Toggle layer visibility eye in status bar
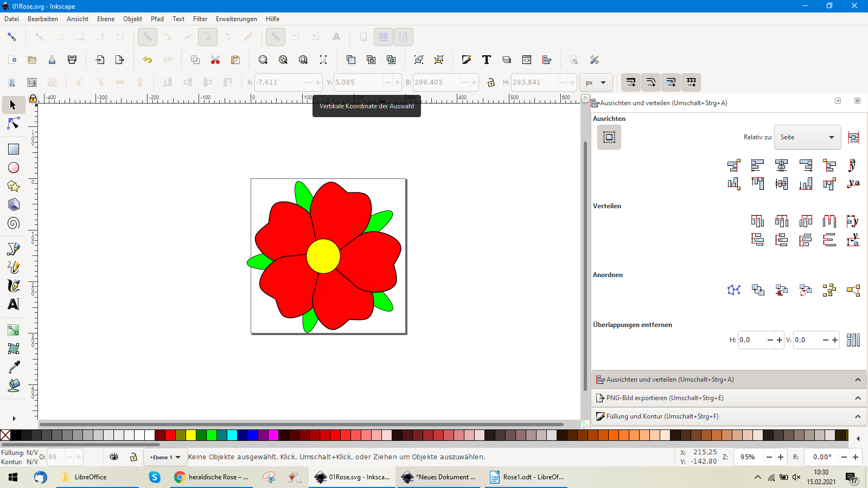Viewport: 868px width, 488px height. (114, 457)
